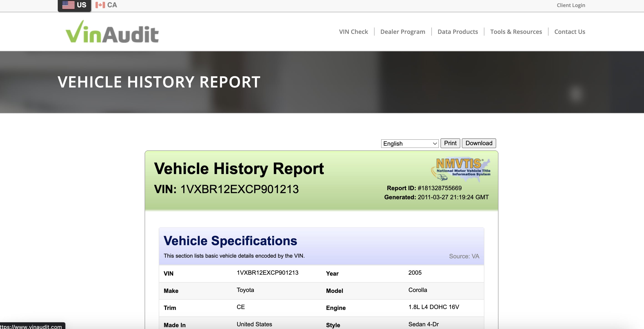Switch to the Canada CA flag

click(106, 5)
